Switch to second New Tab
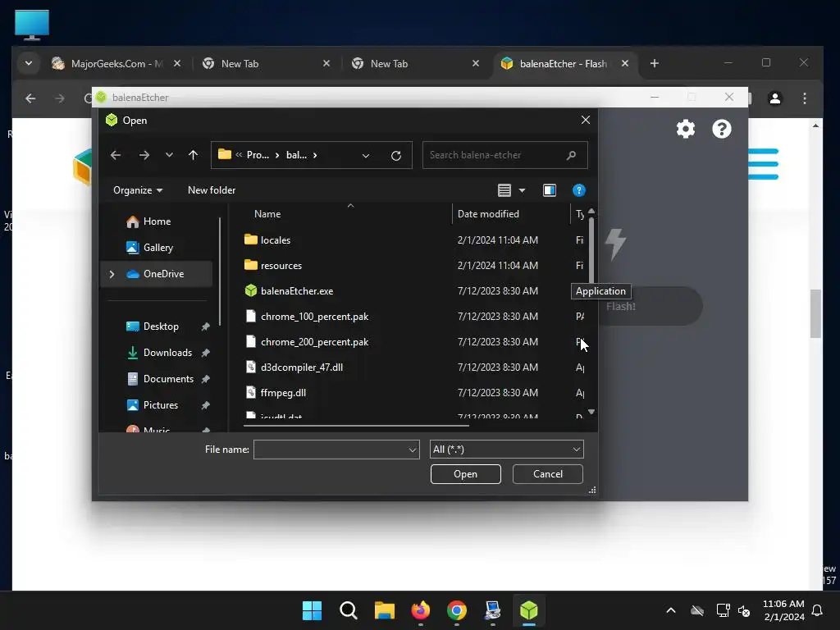This screenshot has width=840, height=630. point(414,64)
